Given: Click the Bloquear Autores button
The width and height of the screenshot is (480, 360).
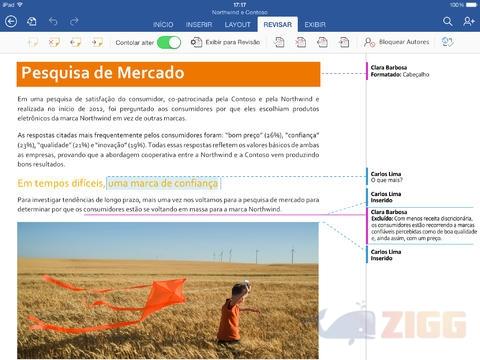Looking at the screenshot, I should pos(397,42).
